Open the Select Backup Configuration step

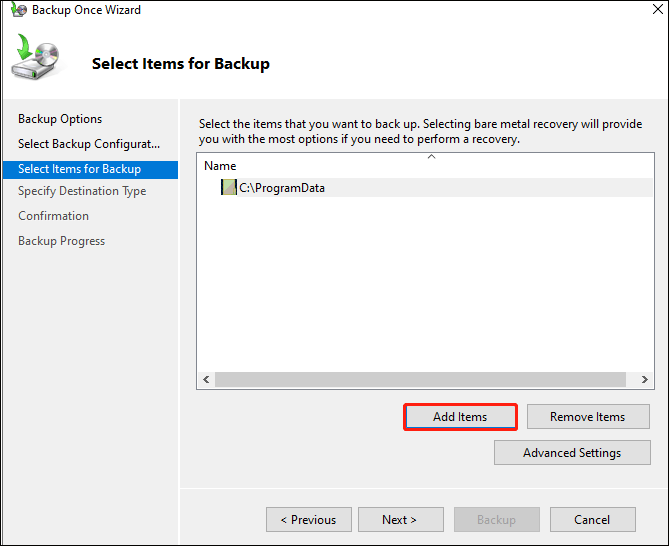coord(88,144)
